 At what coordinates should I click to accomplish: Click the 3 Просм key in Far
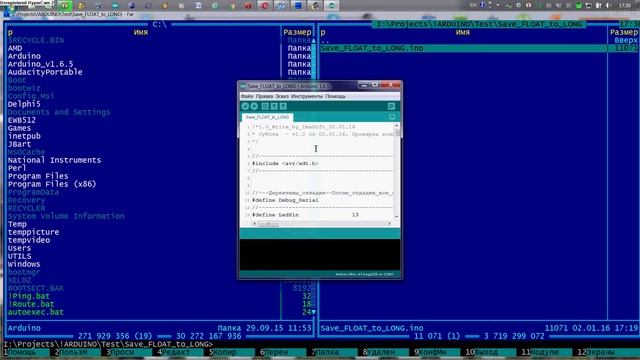pos(127,352)
